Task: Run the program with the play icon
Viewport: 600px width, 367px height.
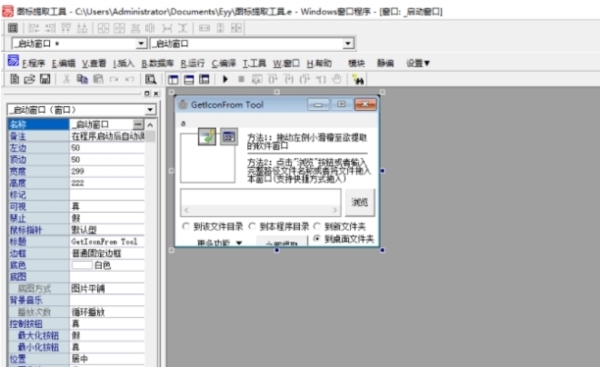Action: [x=225, y=79]
